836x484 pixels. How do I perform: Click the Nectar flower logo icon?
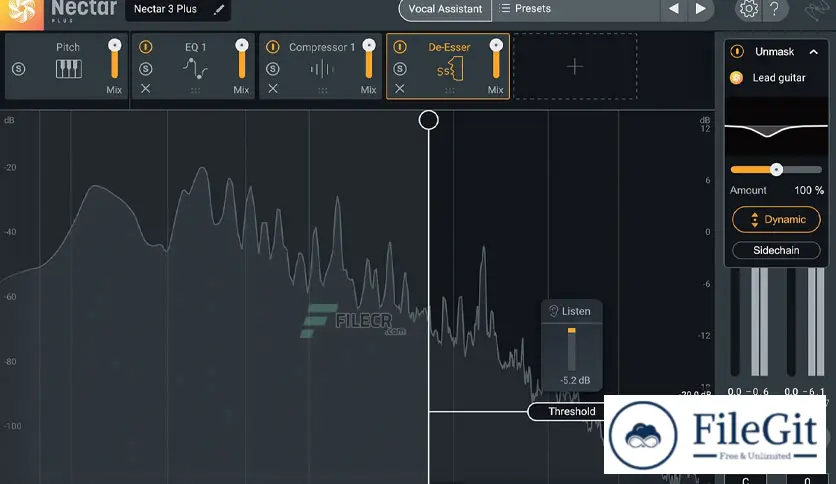pyautogui.click(x=21, y=11)
